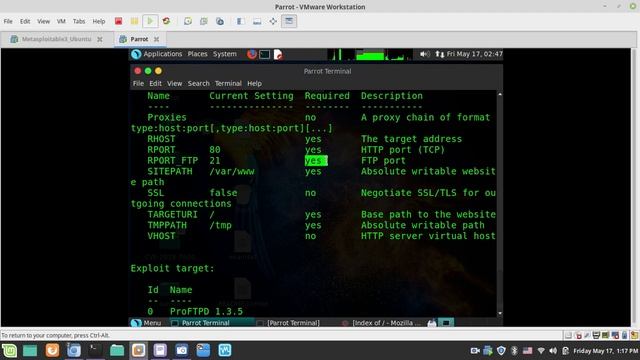Open Parrot Terminal File menu
The height and width of the screenshot is (360, 640).
point(138,83)
